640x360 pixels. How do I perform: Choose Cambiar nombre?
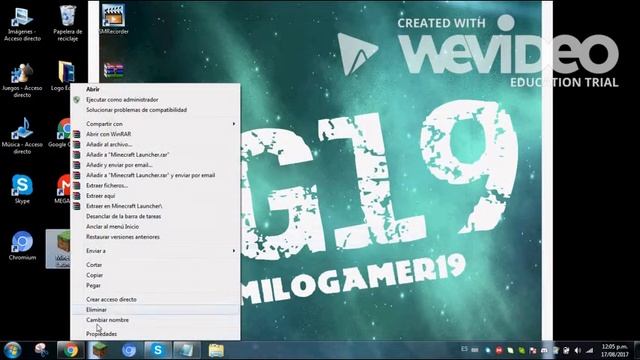[156, 320]
